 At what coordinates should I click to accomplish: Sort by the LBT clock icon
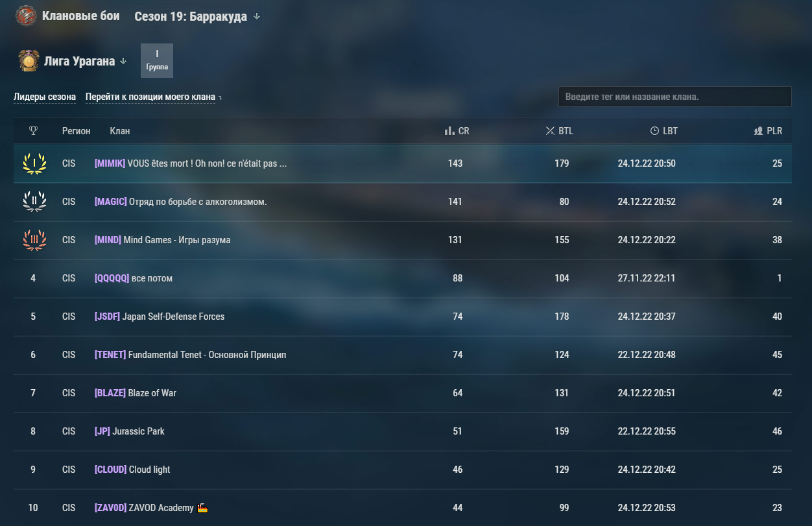click(x=654, y=131)
